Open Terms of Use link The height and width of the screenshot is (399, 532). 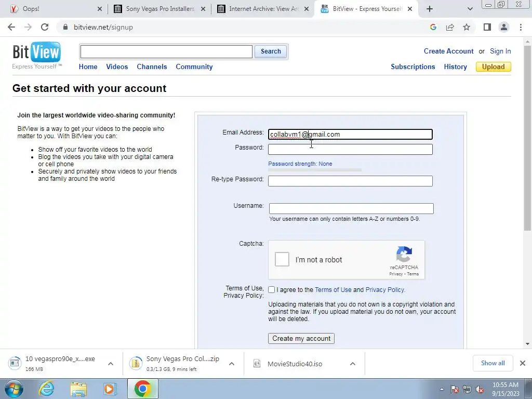333,290
